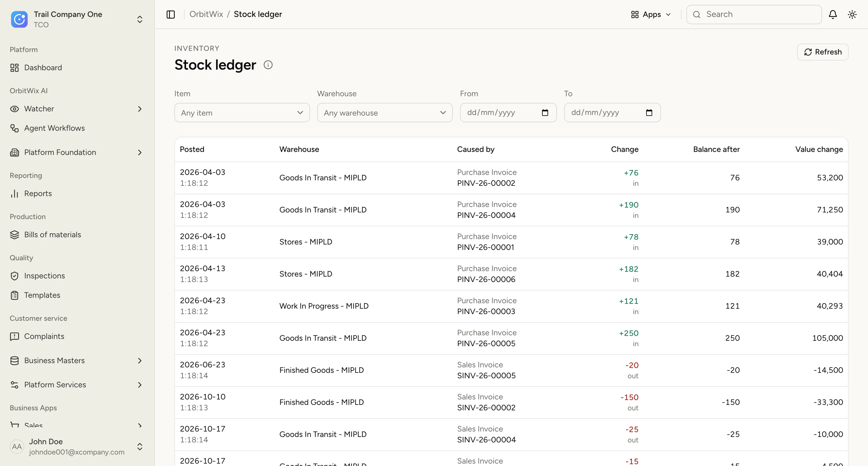This screenshot has width=868, height=466.
Task: Toggle the sidebar panel icon
Action: click(171, 15)
